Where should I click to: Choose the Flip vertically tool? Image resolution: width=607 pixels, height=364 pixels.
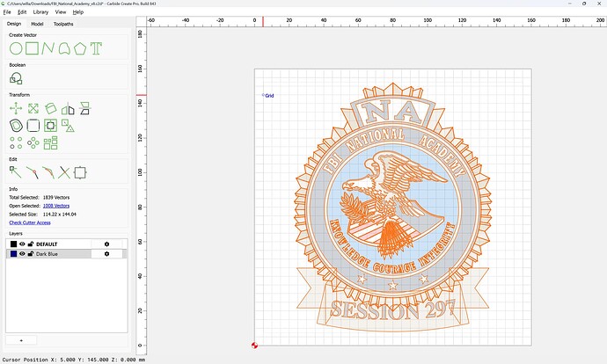coord(84,108)
